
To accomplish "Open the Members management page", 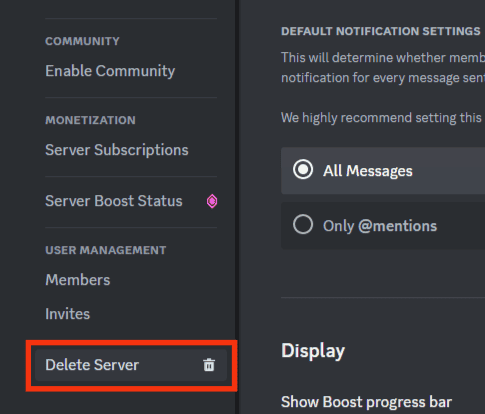I will pyautogui.click(x=78, y=280).
